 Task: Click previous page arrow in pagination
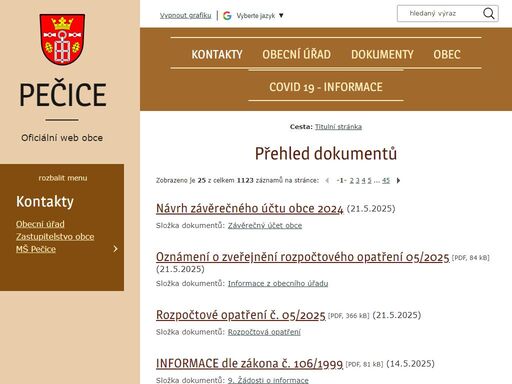point(327,181)
